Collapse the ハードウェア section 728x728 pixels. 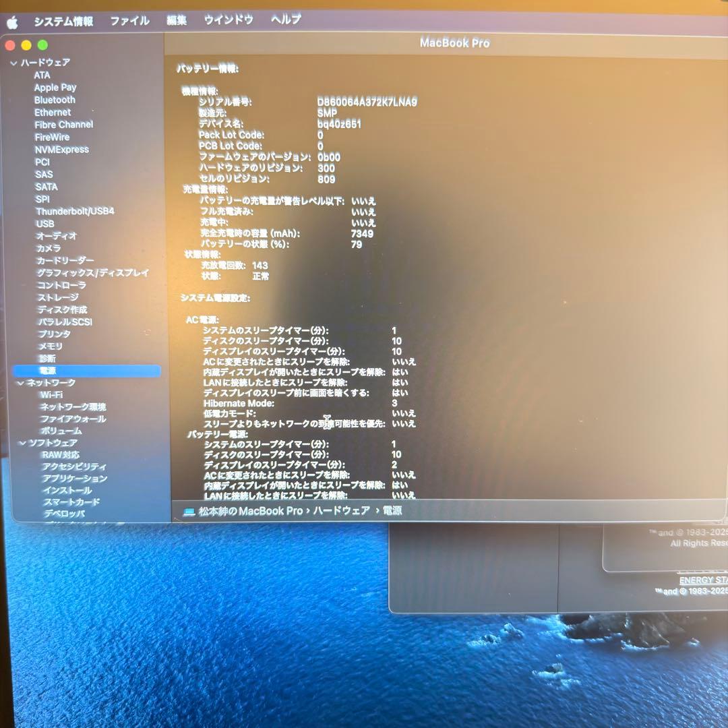point(14,62)
